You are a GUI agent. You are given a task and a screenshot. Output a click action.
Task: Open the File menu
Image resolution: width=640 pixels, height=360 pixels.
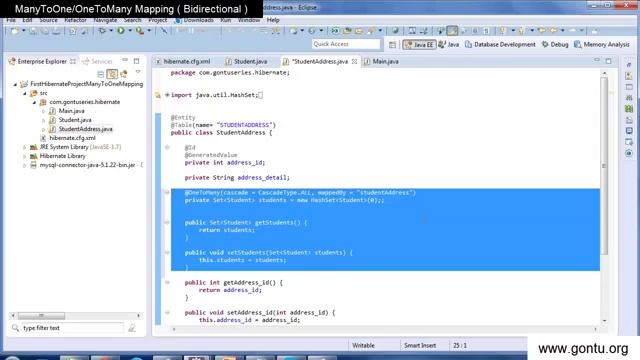click(x=11, y=20)
